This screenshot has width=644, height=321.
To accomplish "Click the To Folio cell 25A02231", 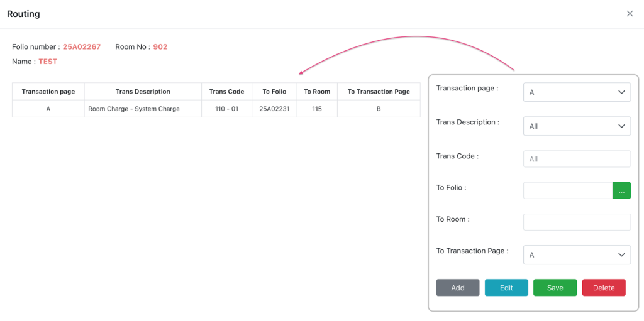I will (x=274, y=109).
